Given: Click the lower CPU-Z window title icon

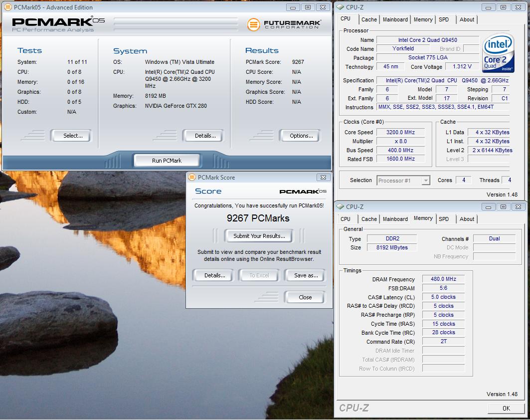Looking at the screenshot, I should click(340, 207).
